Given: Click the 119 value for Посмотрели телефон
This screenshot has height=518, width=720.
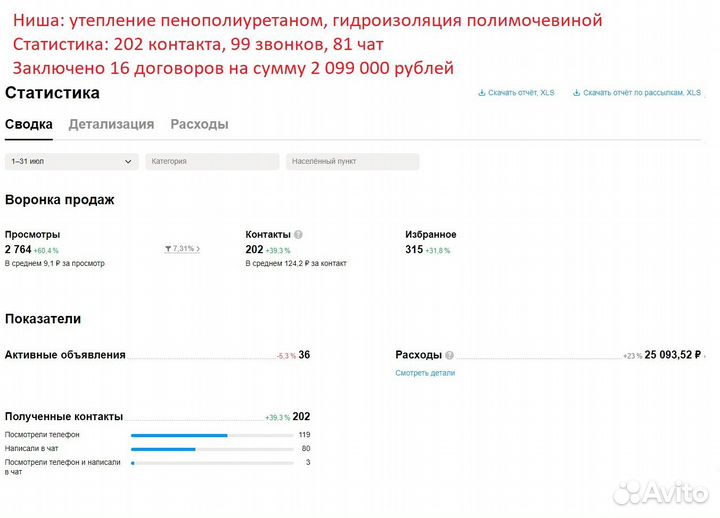Looking at the screenshot, I should click(304, 435).
